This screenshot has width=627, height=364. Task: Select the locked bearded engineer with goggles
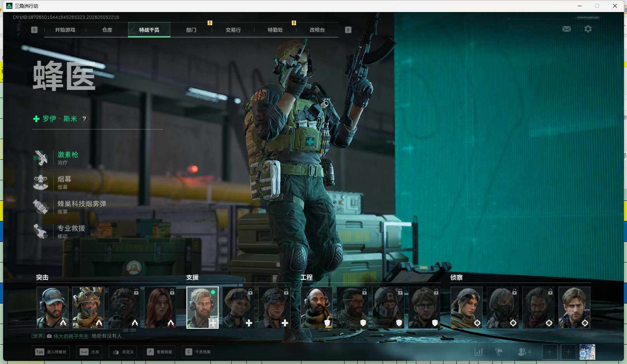pyautogui.click(x=352, y=307)
